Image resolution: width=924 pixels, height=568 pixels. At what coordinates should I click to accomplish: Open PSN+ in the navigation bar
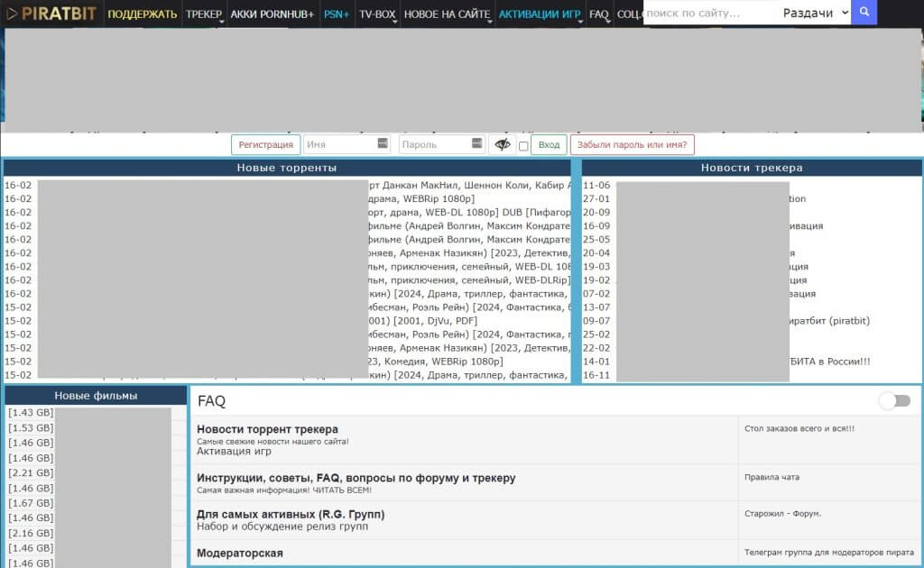[x=336, y=14]
